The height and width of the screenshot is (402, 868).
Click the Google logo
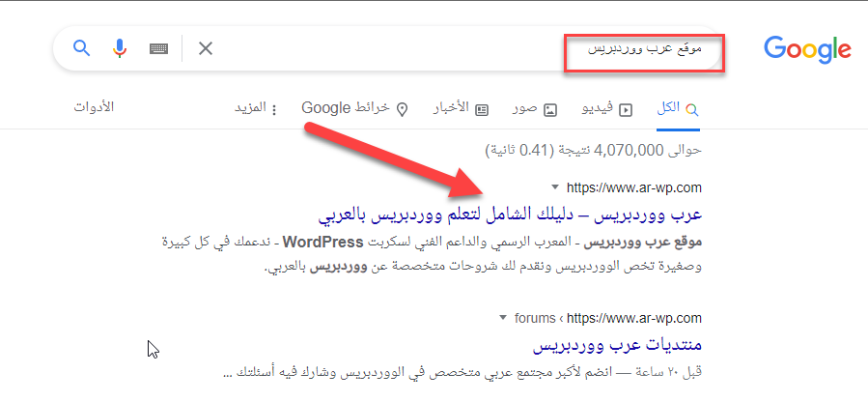coord(807,48)
